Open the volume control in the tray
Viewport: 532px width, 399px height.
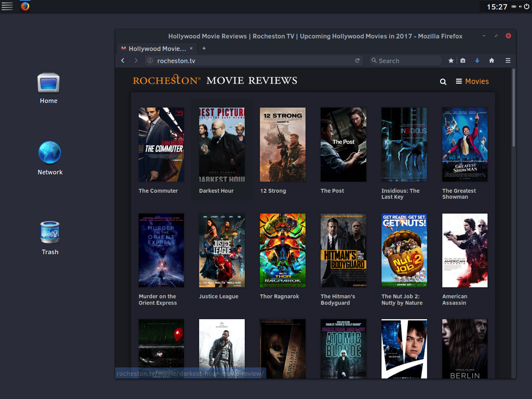[x=520, y=7]
